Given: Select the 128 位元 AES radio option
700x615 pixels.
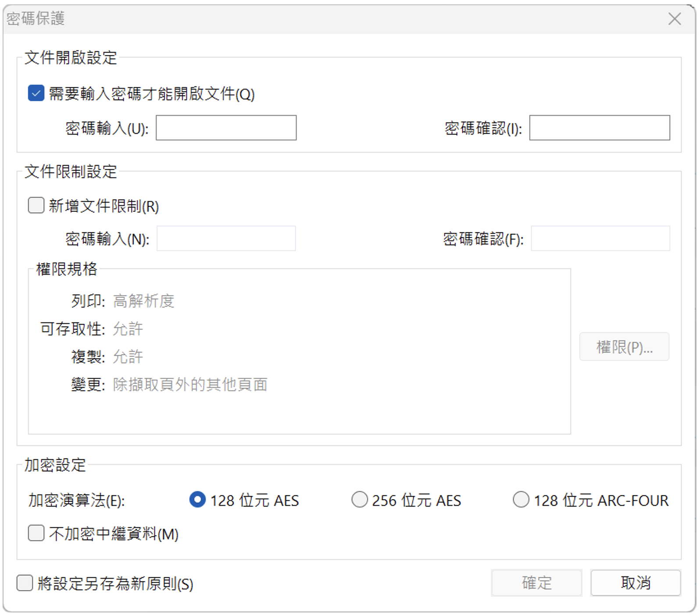Looking at the screenshot, I should (197, 500).
